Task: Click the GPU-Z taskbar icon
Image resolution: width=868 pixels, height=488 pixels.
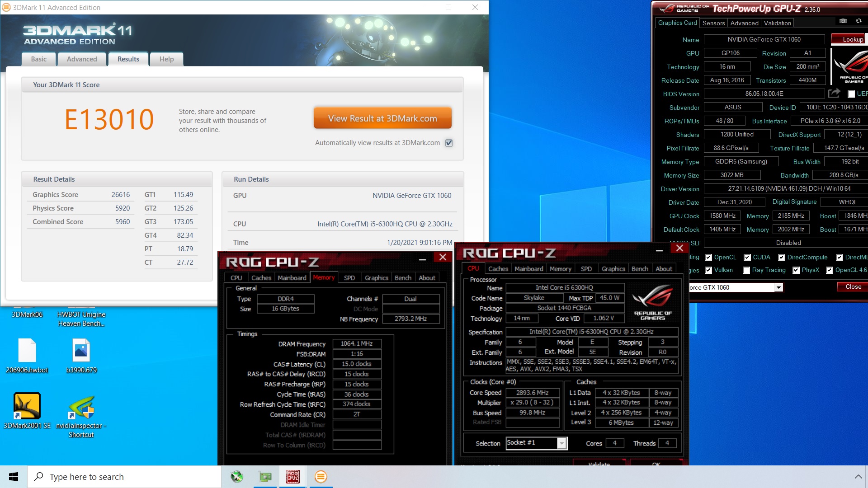Action: pos(265,477)
